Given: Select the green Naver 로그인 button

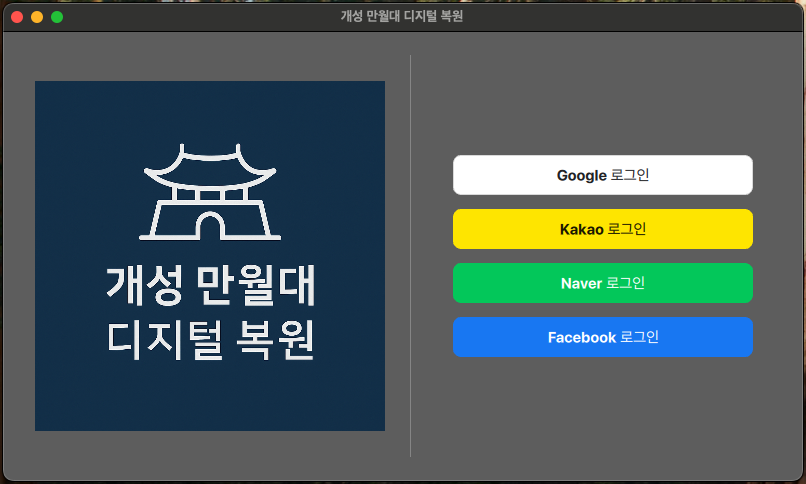Looking at the screenshot, I should pos(602,283).
